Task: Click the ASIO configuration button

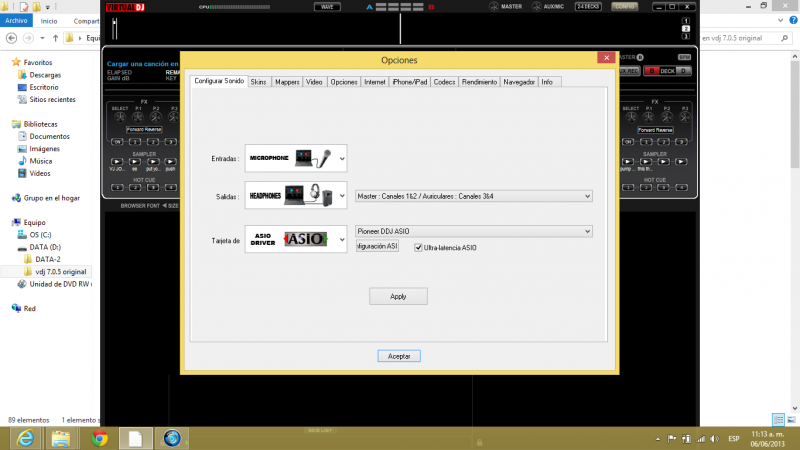Action: [x=377, y=246]
